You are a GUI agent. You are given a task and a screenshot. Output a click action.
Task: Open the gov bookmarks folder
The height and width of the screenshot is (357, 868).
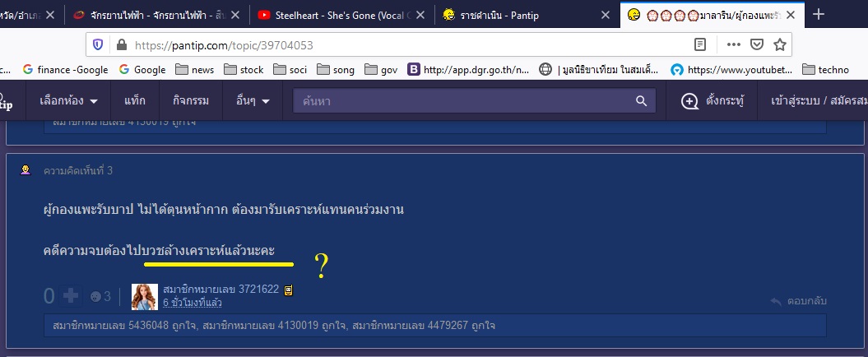tap(382, 69)
